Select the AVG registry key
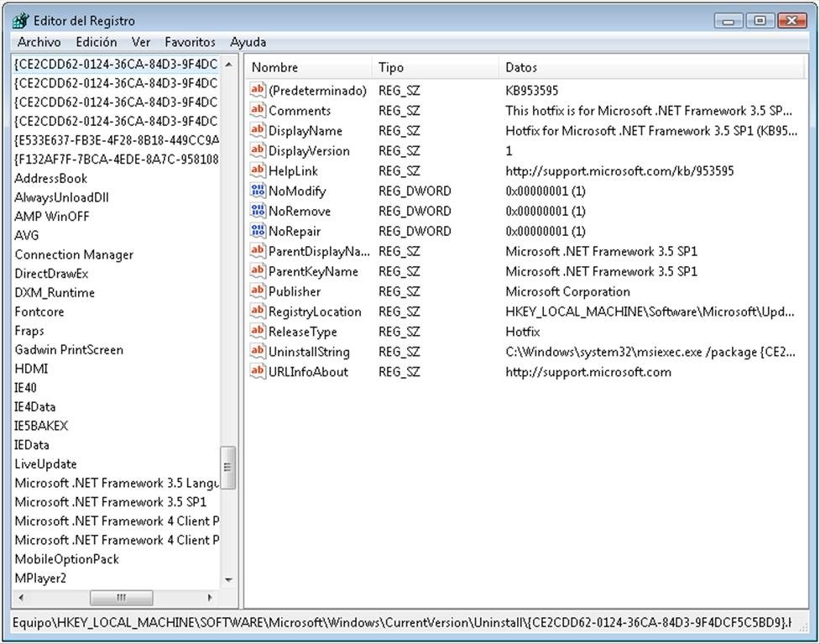This screenshot has height=644, width=820. 27,235
